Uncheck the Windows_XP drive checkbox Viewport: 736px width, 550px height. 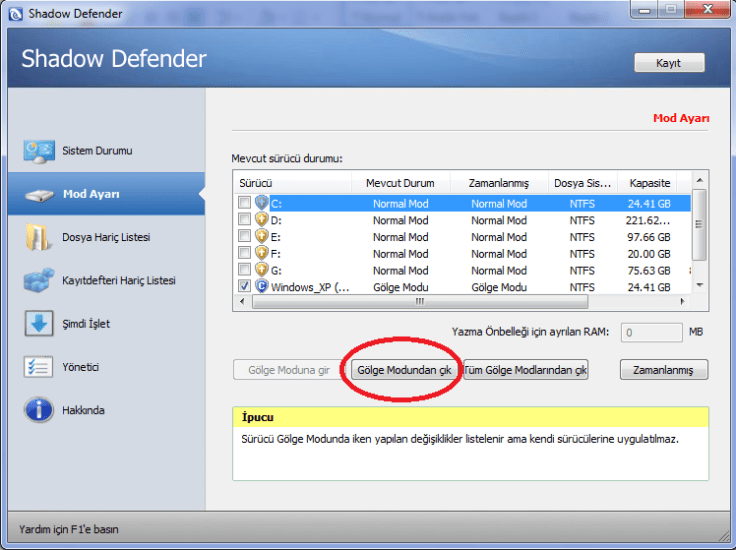[x=245, y=286]
